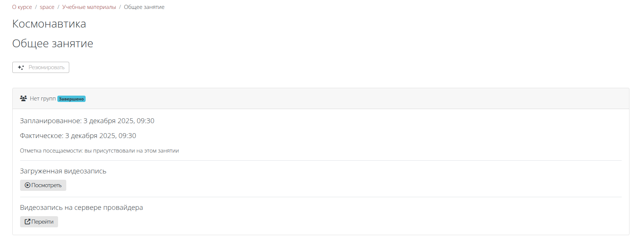This screenshot has width=644, height=240.
Task: Go to the 'space' breadcrumb link
Action: click(x=47, y=7)
